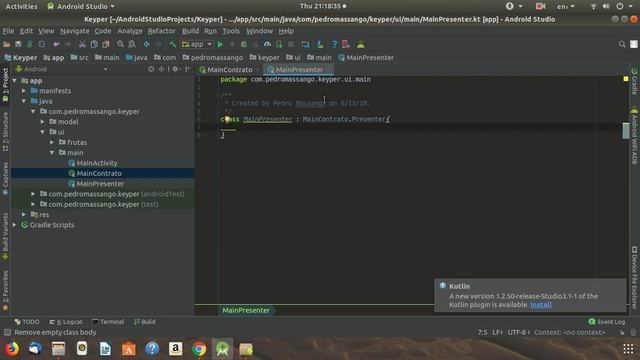Click Install link in Kotlin notification
Screen dimensions: 640x360
[x=541, y=304]
